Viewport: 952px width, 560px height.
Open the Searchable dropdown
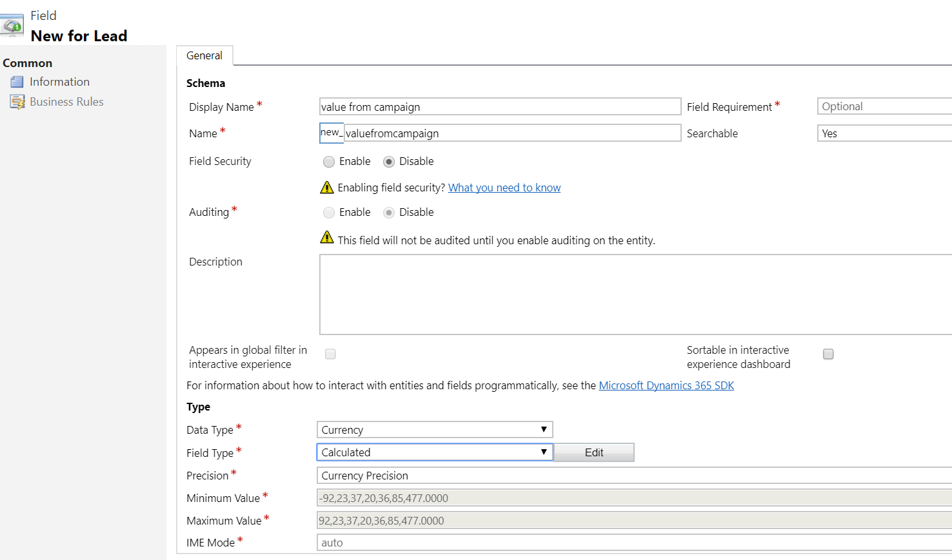tap(884, 133)
